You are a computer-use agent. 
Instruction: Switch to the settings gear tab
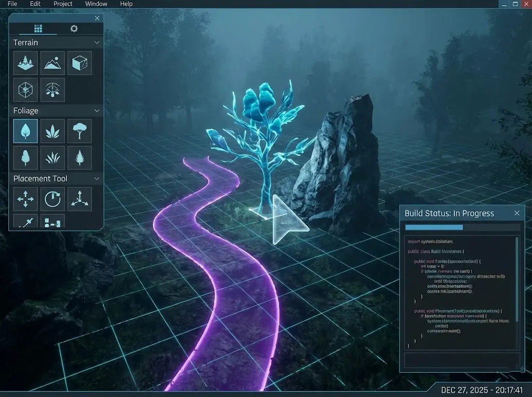click(x=74, y=29)
